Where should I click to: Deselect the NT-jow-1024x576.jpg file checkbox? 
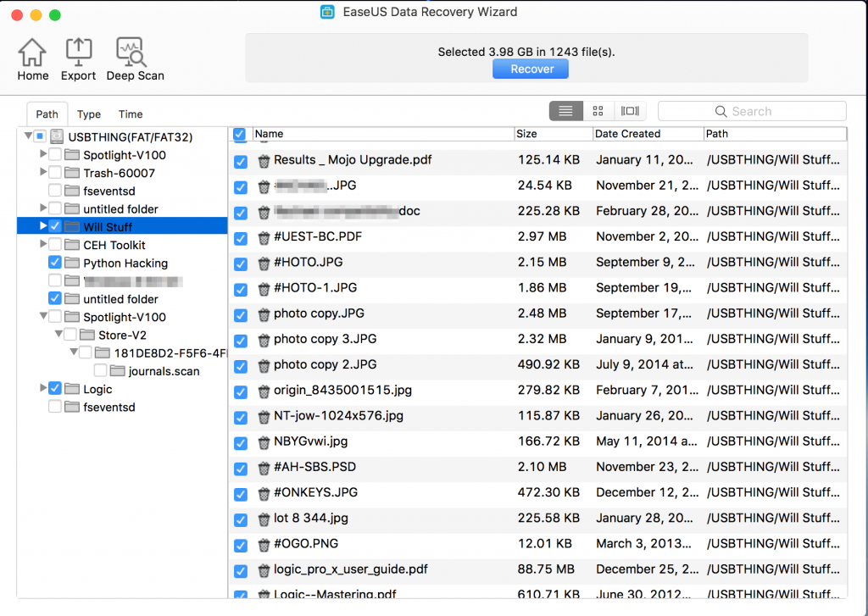240,418
